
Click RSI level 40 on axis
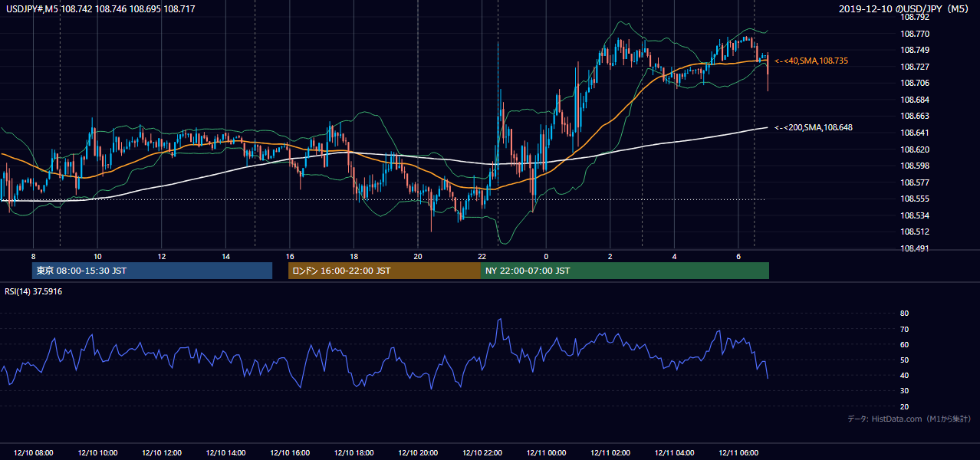tap(904, 375)
